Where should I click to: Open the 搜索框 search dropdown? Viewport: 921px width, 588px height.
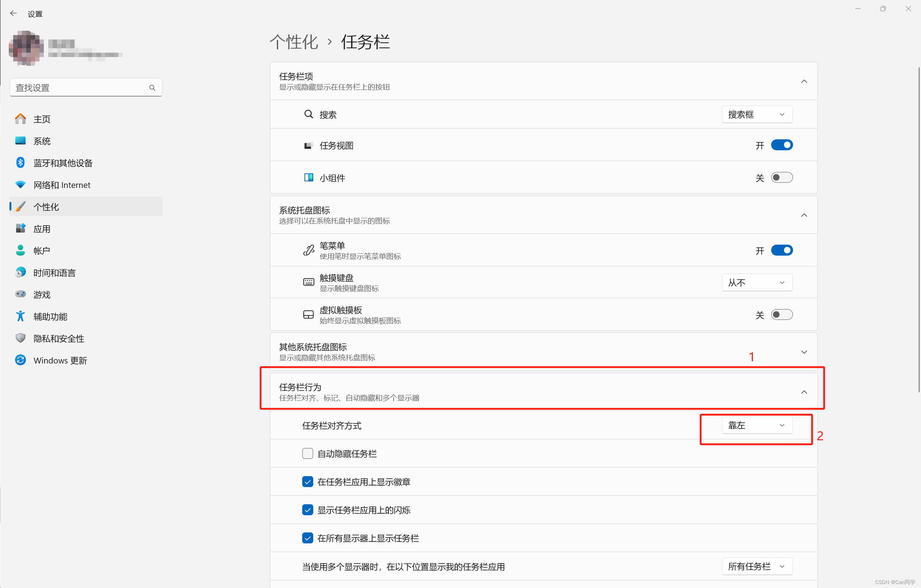pyautogui.click(x=757, y=114)
